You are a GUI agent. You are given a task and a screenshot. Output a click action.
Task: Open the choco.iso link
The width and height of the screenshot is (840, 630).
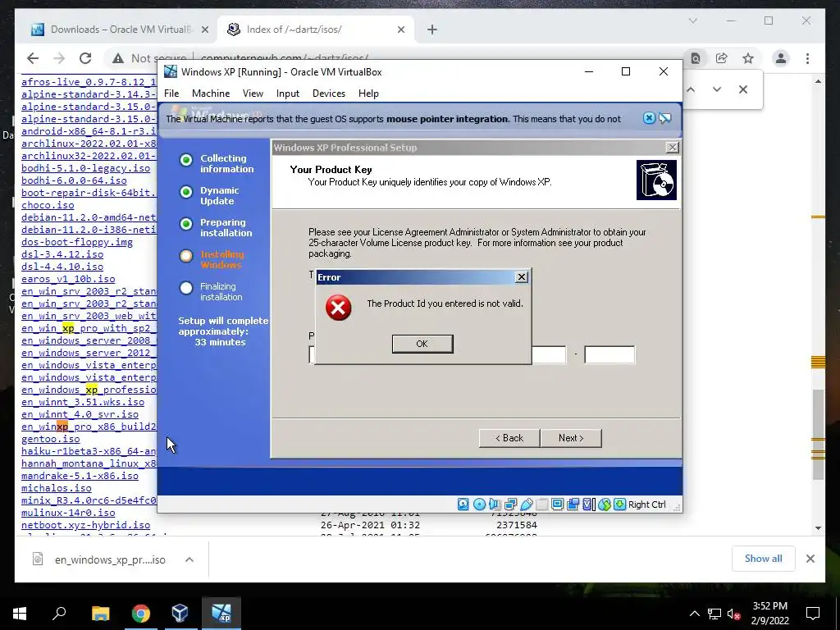pos(48,205)
